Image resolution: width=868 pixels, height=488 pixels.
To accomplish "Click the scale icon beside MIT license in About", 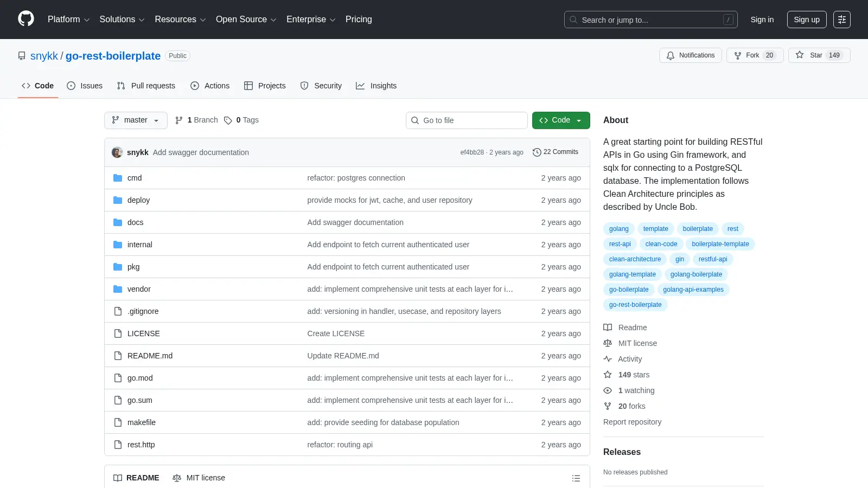I will point(608,343).
